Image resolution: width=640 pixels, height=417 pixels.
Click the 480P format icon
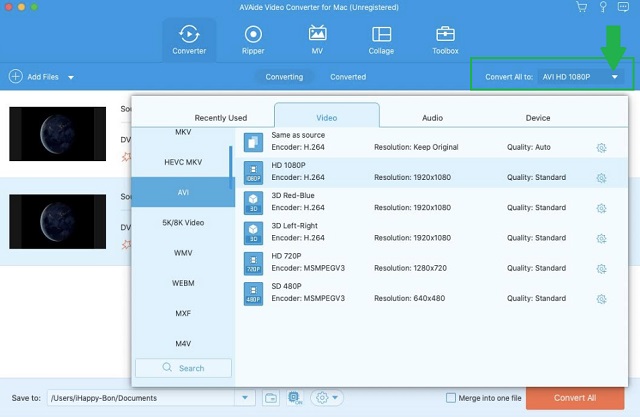(253, 293)
